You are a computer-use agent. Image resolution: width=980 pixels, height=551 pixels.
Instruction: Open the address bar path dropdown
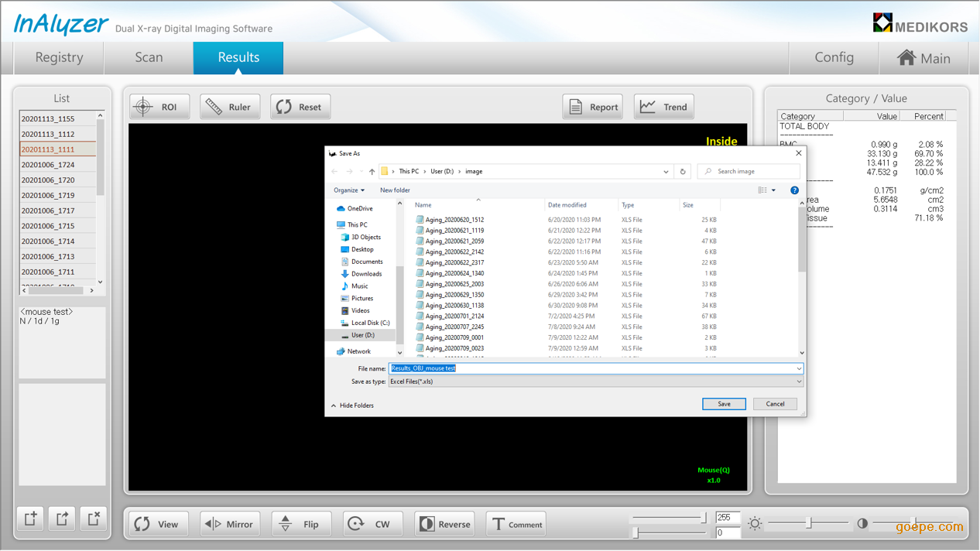(x=666, y=172)
